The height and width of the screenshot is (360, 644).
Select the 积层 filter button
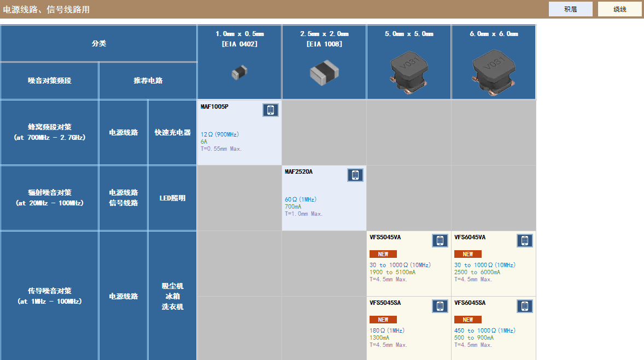pyautogui.click(x=570, y=9)
